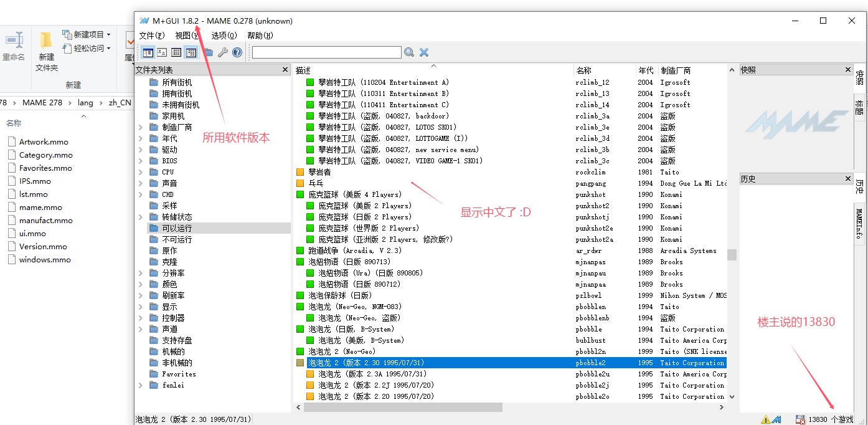Close the 历史 panel
The height and width of the screenshot is (425, 868).
847,179
